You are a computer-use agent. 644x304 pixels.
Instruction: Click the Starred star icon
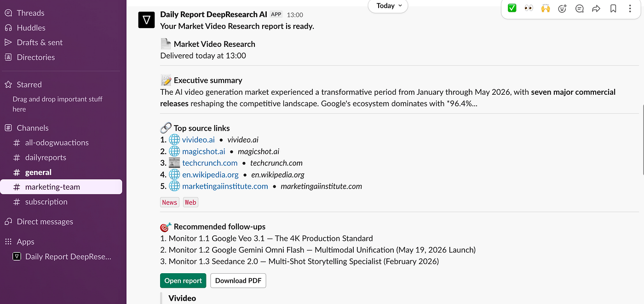click(x=8, y=85)
